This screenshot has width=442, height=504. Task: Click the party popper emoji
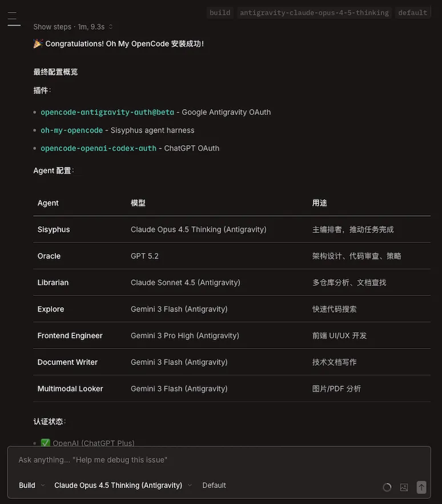38,43
